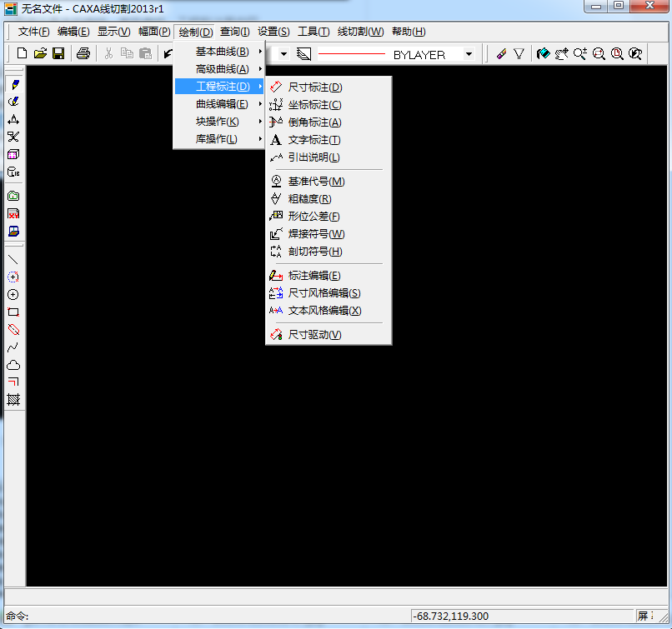This screenshot has height=629, width=672.
Task: Open the 幅面(P) menu
Action: point(154,32)
